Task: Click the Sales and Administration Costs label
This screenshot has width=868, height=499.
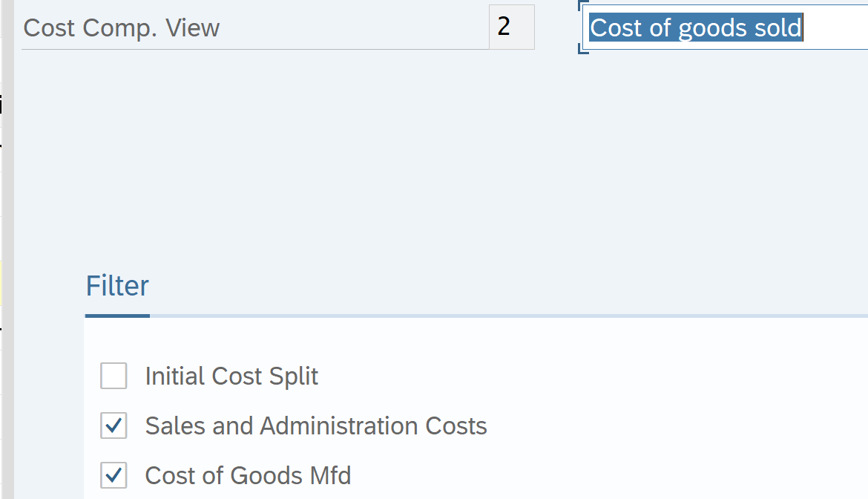Action: [316, 426]
